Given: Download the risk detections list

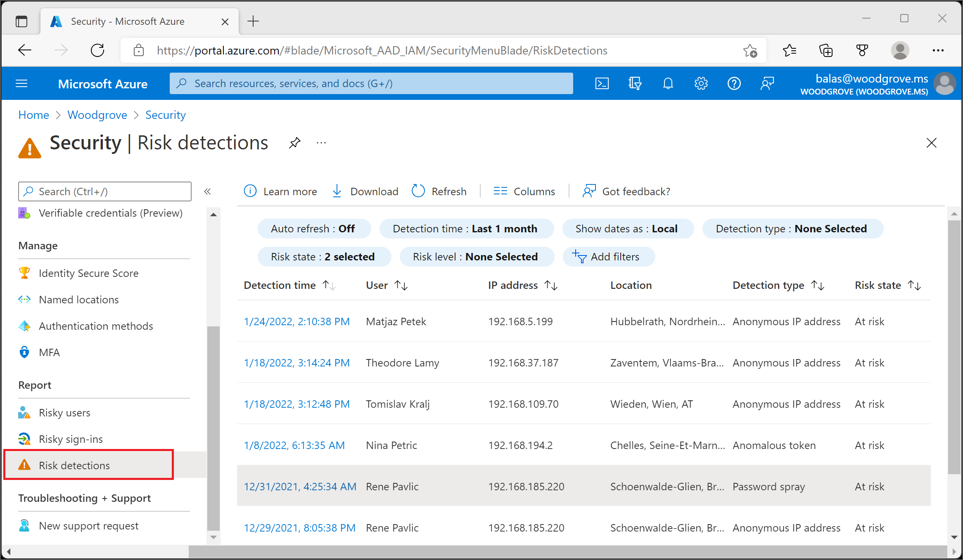Looking at the screenshot, I should pyautogui.click(x=365, y=191).
